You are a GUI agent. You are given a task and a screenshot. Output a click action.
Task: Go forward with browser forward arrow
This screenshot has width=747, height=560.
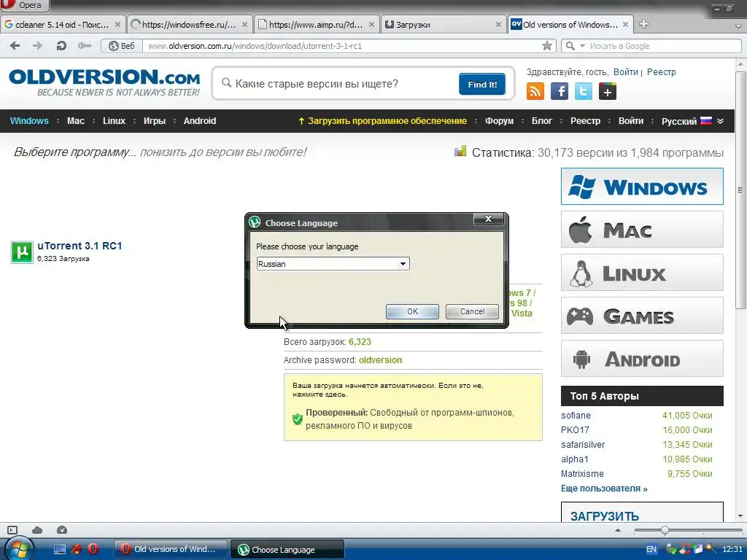click(38, 46)
